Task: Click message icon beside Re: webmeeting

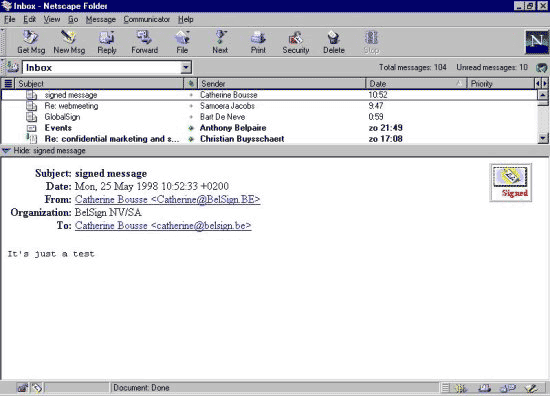Action: click(x=32, y=106)
